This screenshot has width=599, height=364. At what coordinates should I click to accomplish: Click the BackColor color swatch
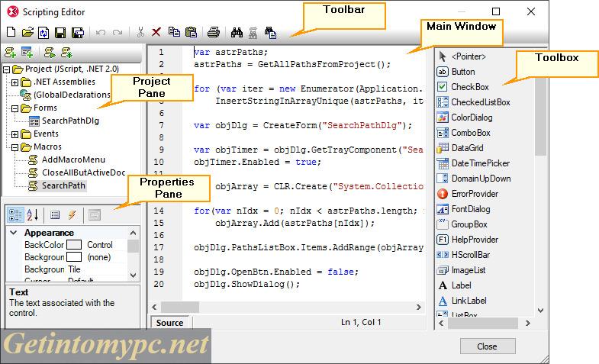[74, 245]
